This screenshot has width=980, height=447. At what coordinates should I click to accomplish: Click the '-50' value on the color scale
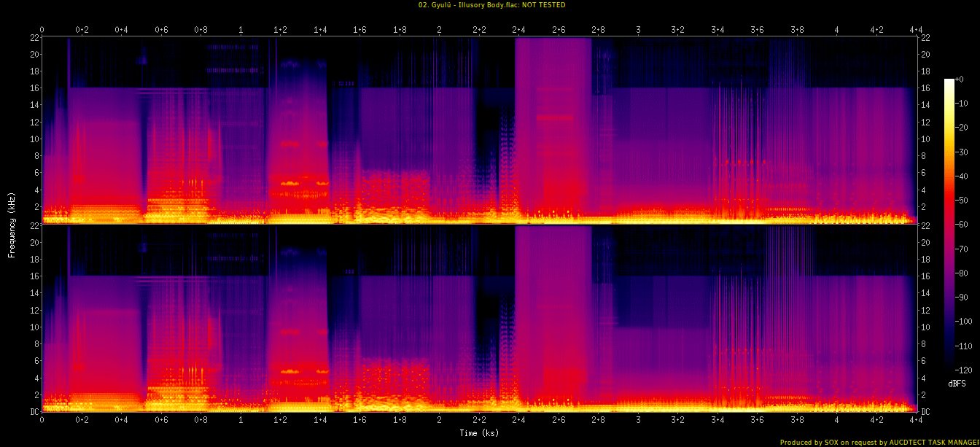click(x=962, y=202)
